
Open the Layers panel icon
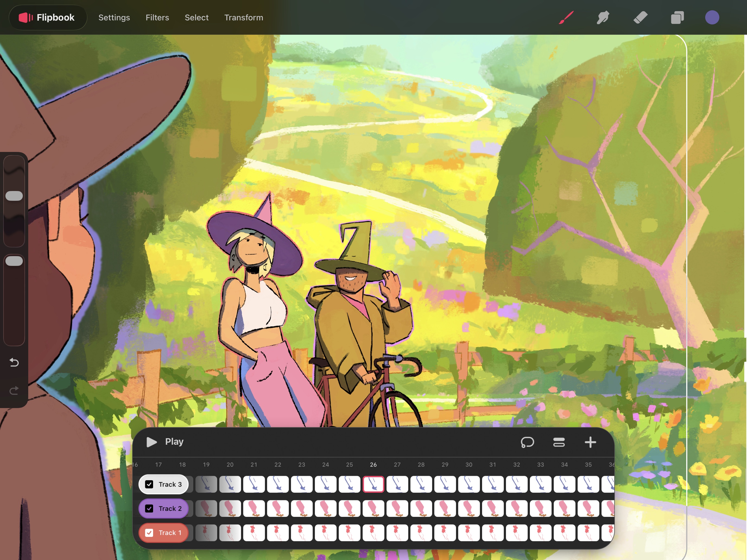(677, 18)
